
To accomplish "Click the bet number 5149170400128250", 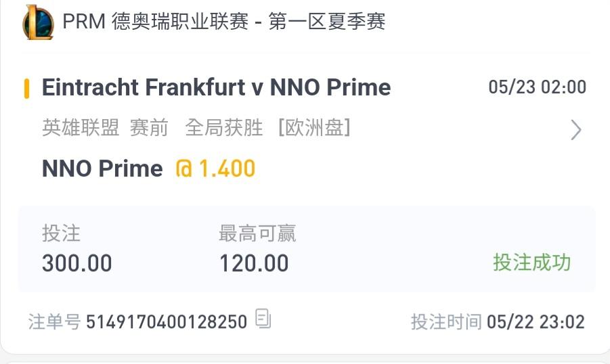I will (x=167, y=322).
